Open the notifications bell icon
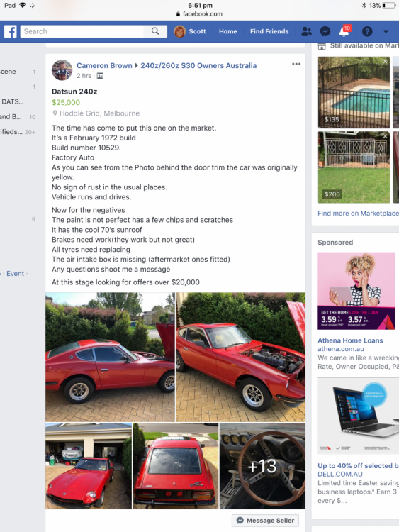Image resolution: width=399 pixels, height=532 pixels. point(344,31)
